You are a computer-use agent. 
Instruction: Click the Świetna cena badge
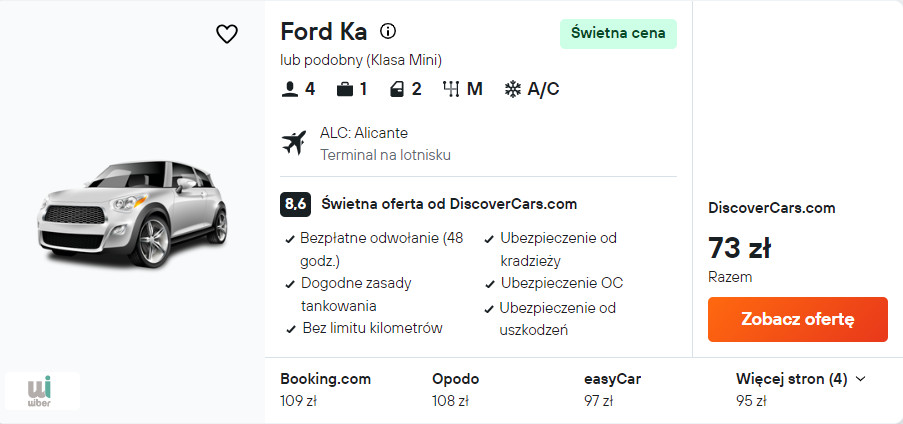pos(618,33)
